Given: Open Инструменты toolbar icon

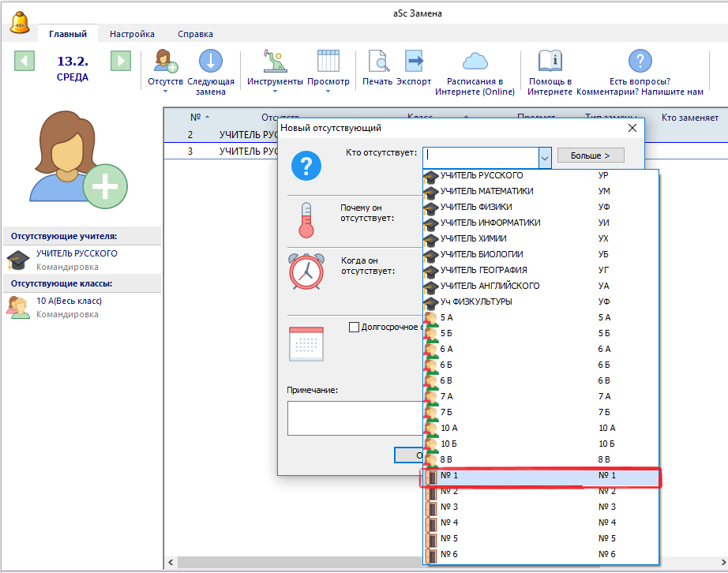Looking at the screenshot, I should click(x=274, y=62).
